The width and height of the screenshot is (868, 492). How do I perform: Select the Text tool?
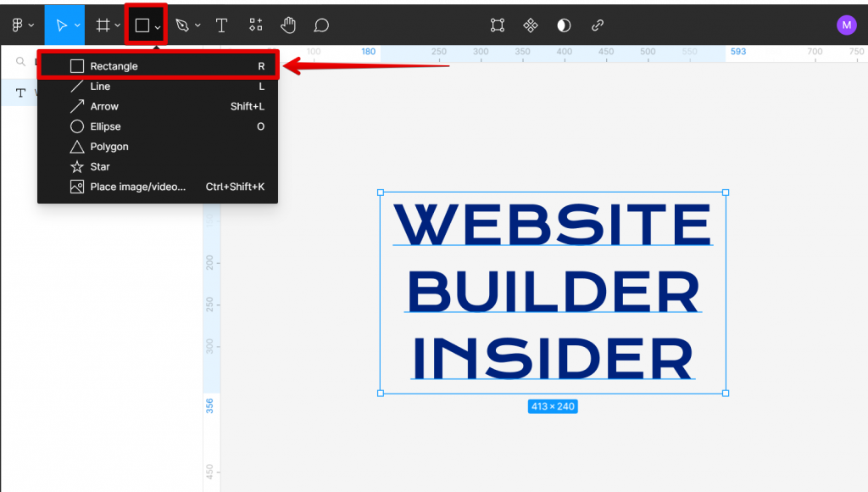click(x=221, y=25)
